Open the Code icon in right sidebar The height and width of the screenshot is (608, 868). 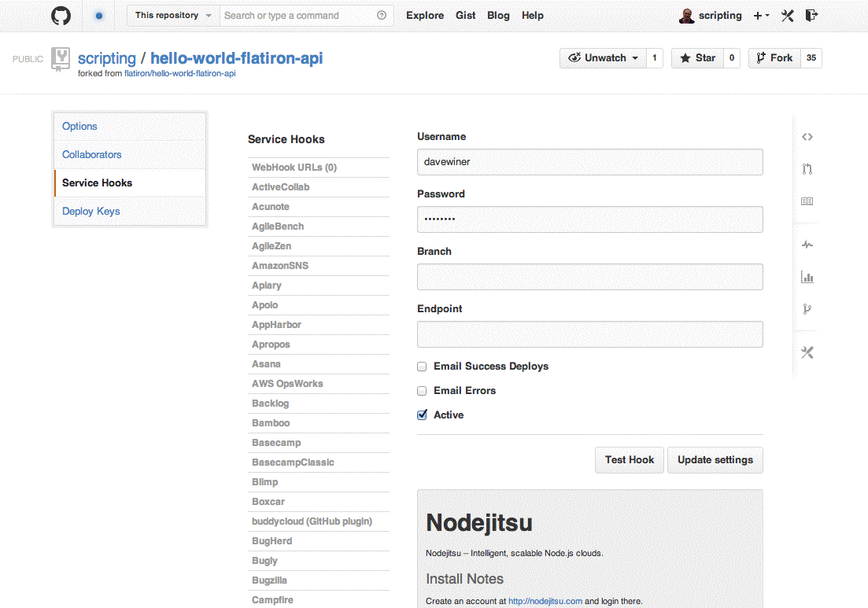click(807, 137)
